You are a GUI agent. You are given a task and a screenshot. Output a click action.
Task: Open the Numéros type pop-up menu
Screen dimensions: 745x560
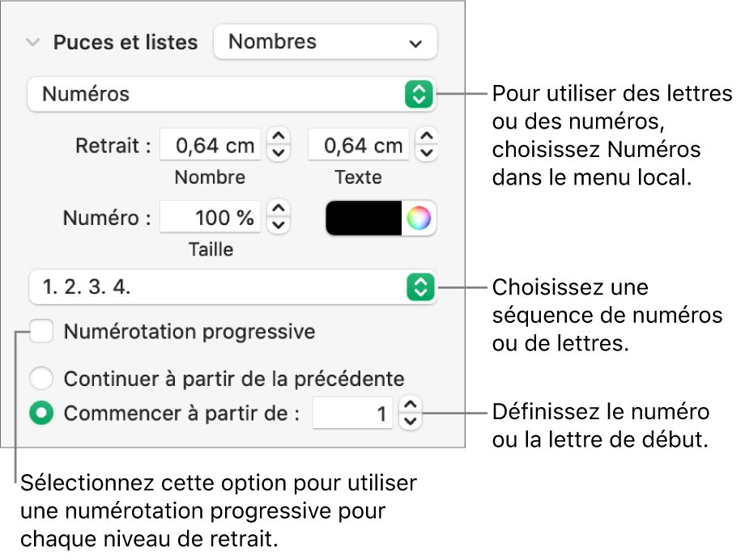(231, 94)
